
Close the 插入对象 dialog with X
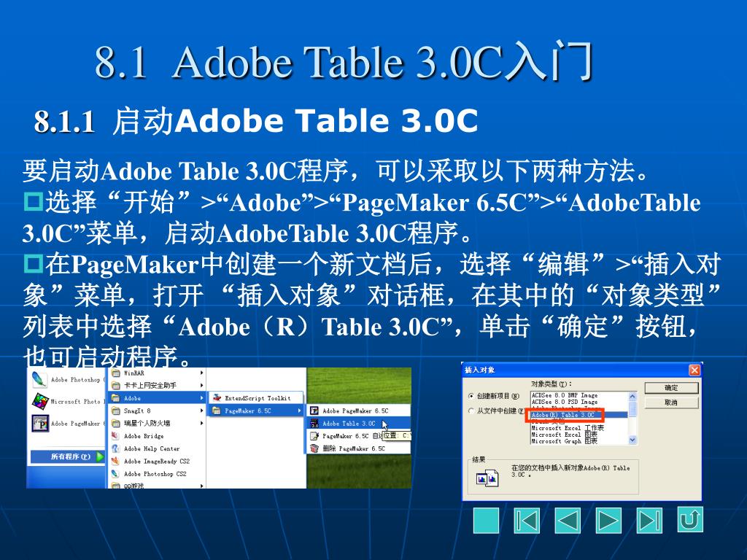[x=694, y=370]
